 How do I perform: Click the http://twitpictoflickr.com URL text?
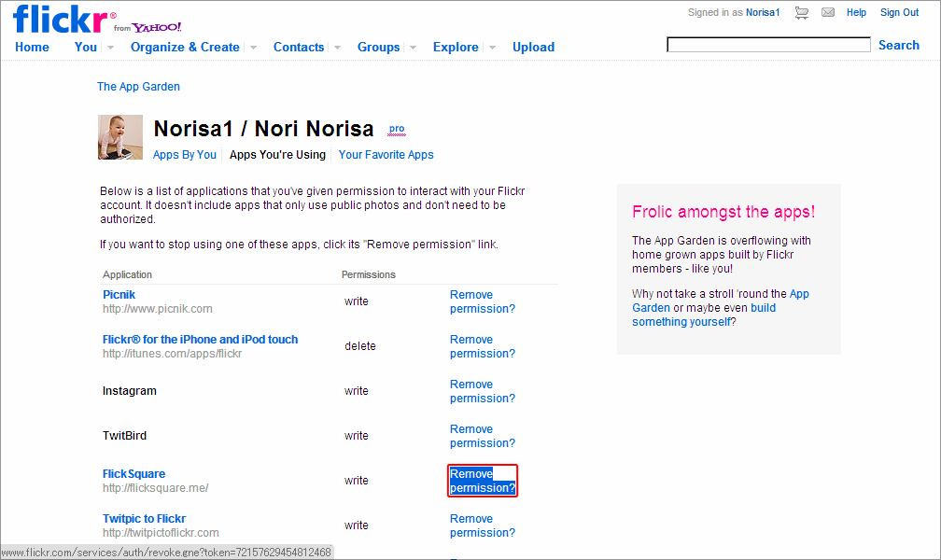pos(161,533)
